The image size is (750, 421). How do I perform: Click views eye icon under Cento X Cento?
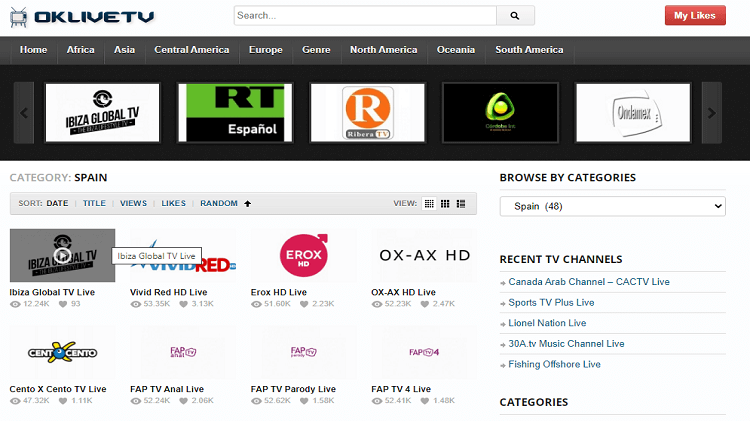pyautogui.click(x=15, y=401)
